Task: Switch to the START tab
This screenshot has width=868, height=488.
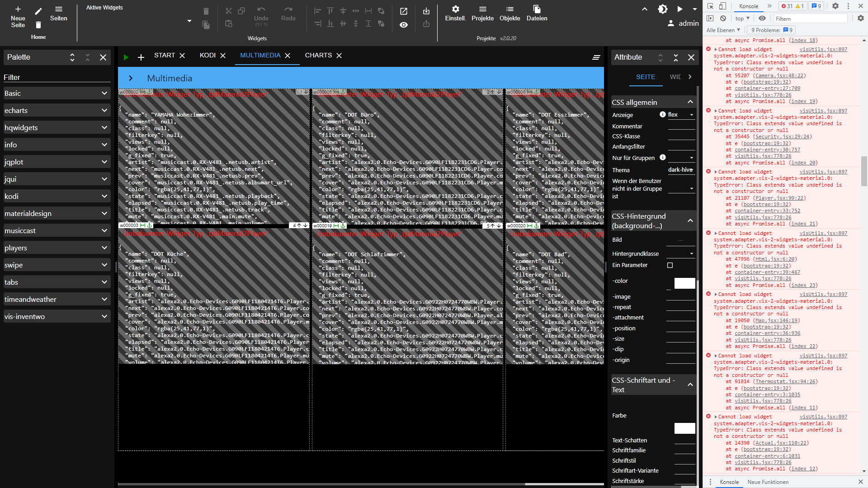Action: point(164,55)
